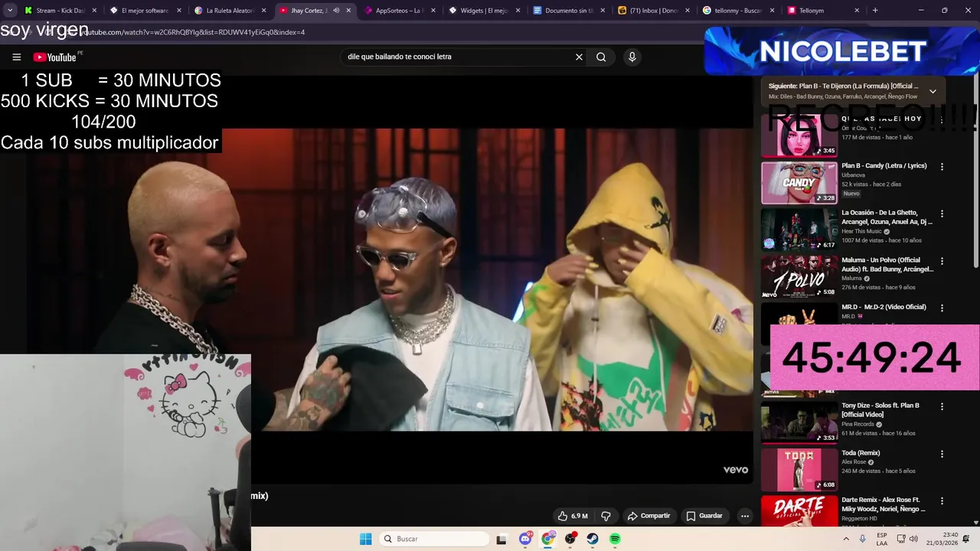Switch to the Stream - Kick Dashboard tab
Viewport: 980px width, 551px height.
(60, 11)
